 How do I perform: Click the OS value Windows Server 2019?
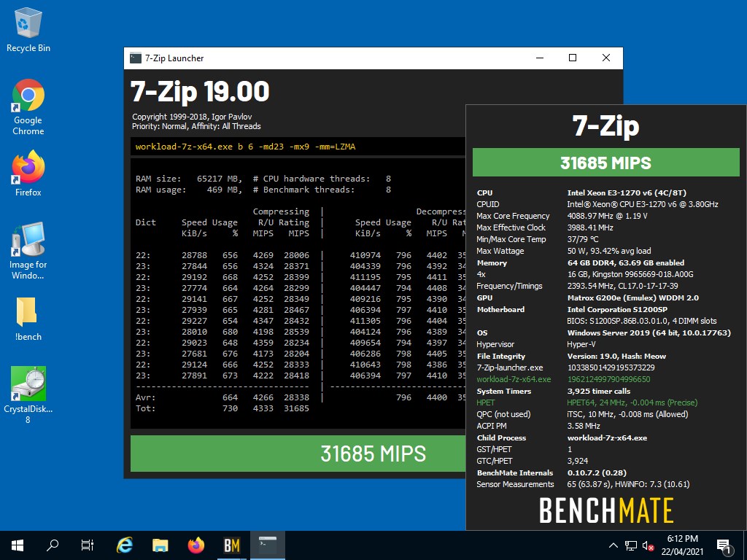pyautogui.click(x=649, y=332)
